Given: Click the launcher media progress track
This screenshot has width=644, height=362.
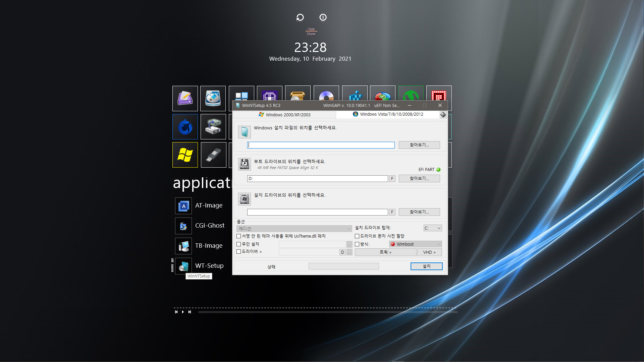Looking at the screenshot, I should [328, 312].
